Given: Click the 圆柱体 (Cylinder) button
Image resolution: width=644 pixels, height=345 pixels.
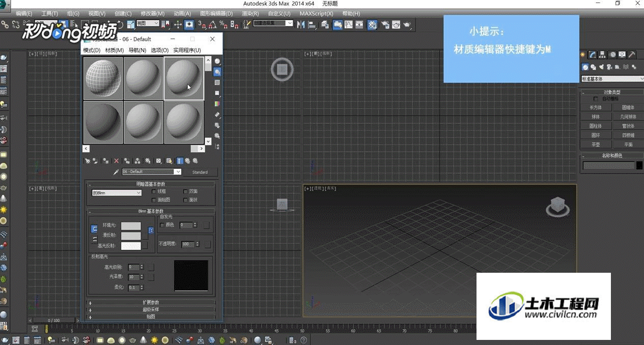Looking at the screenshot, I should [596, 126].
